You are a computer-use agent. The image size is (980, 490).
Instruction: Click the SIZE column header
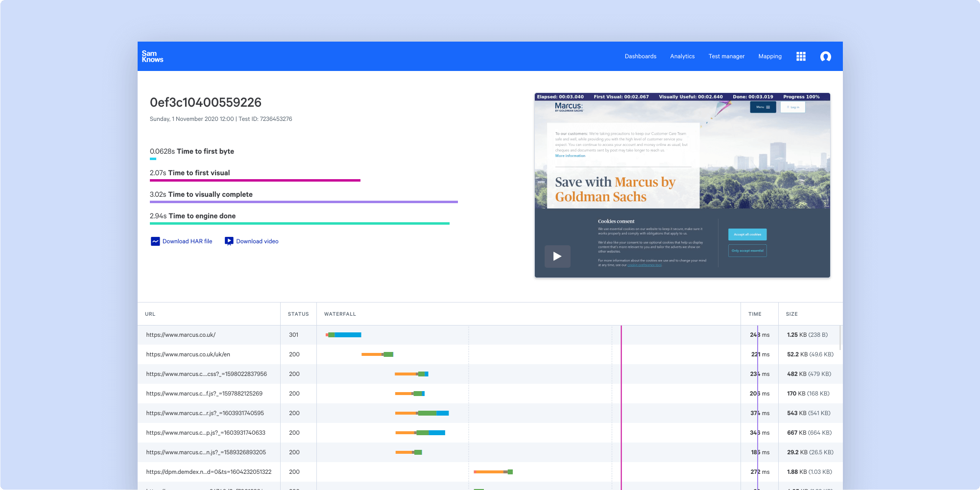(x=791, y=314)
